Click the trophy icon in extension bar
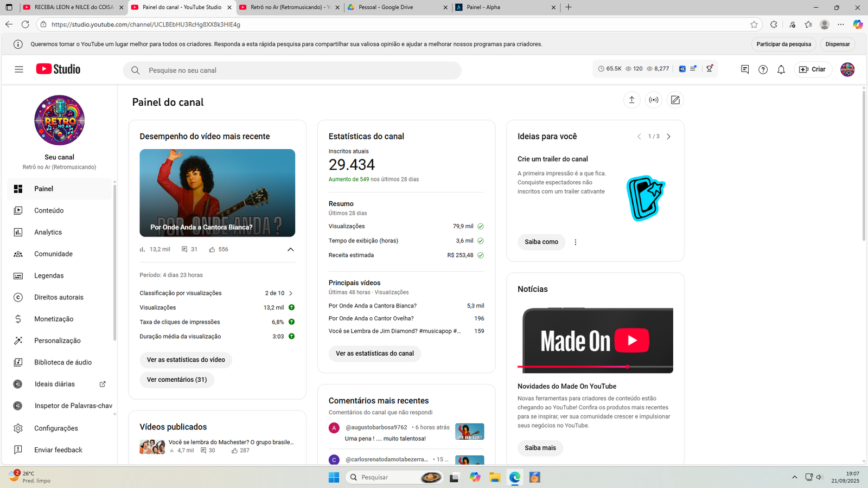Screen dimensions: 868x488 click(x=709, y=69)
